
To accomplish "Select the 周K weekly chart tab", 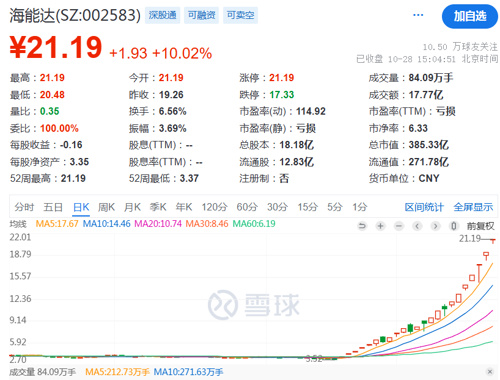I will coord(106,207).
